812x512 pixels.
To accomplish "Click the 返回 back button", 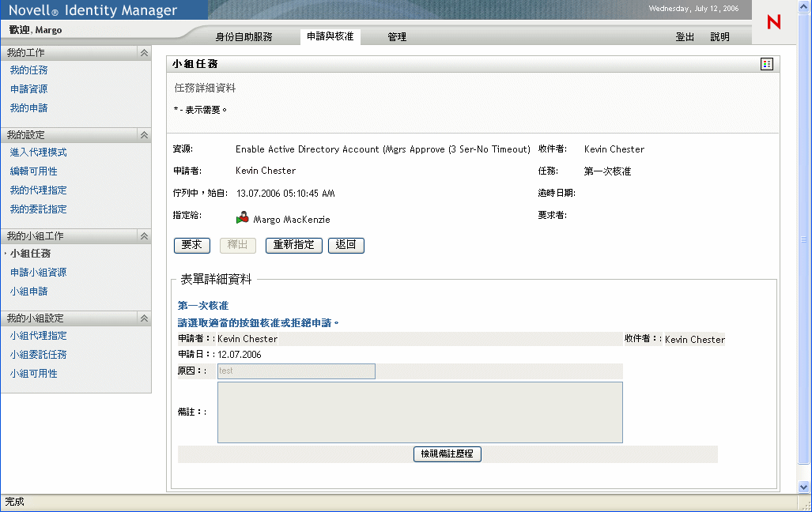I will tap(346, 246).
